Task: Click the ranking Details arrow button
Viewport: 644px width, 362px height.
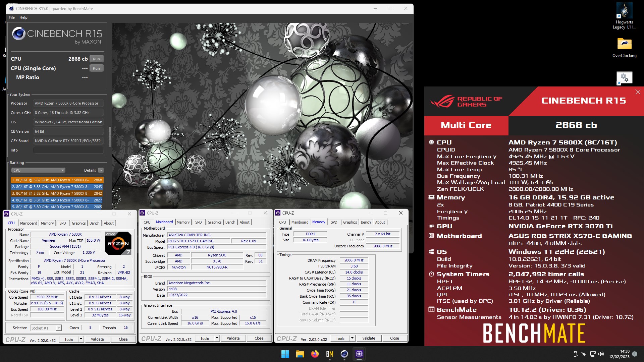Action: [x=101, y=170]
